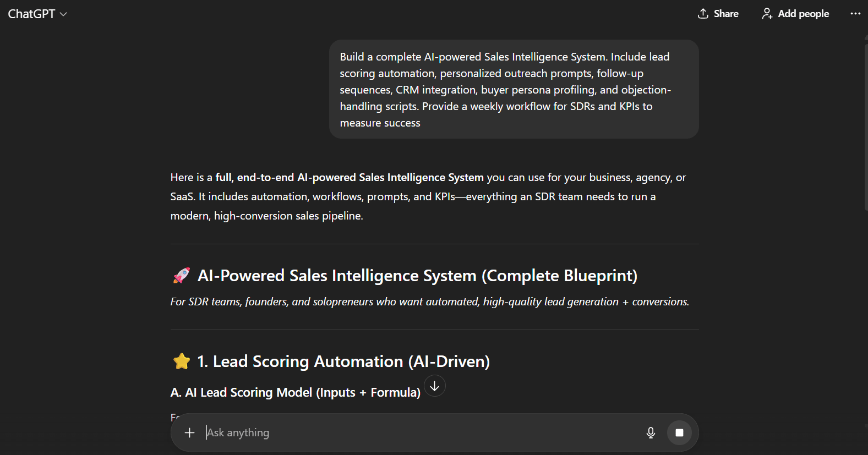Click the upload arrow icon next to Share

click(x=703, y=14)
